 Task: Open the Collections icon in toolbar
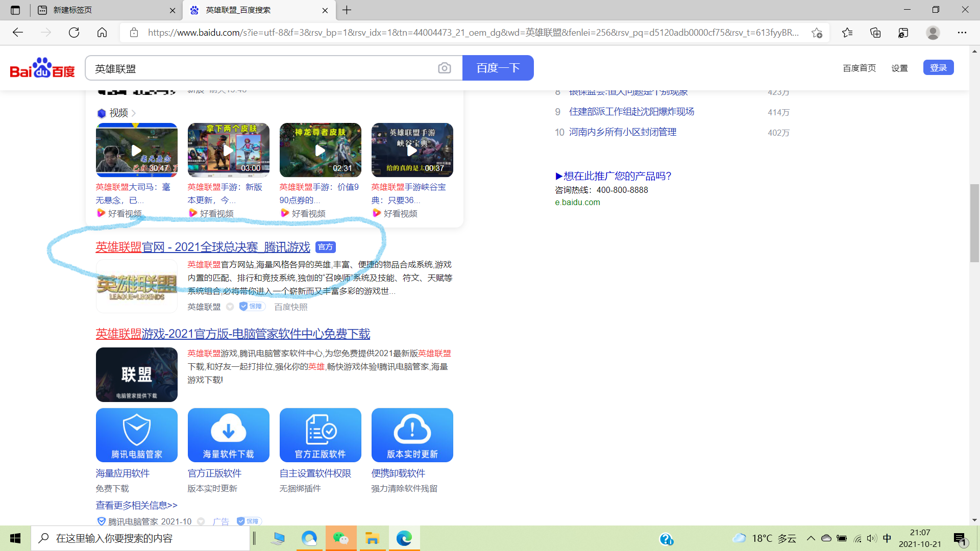[875, 33]
